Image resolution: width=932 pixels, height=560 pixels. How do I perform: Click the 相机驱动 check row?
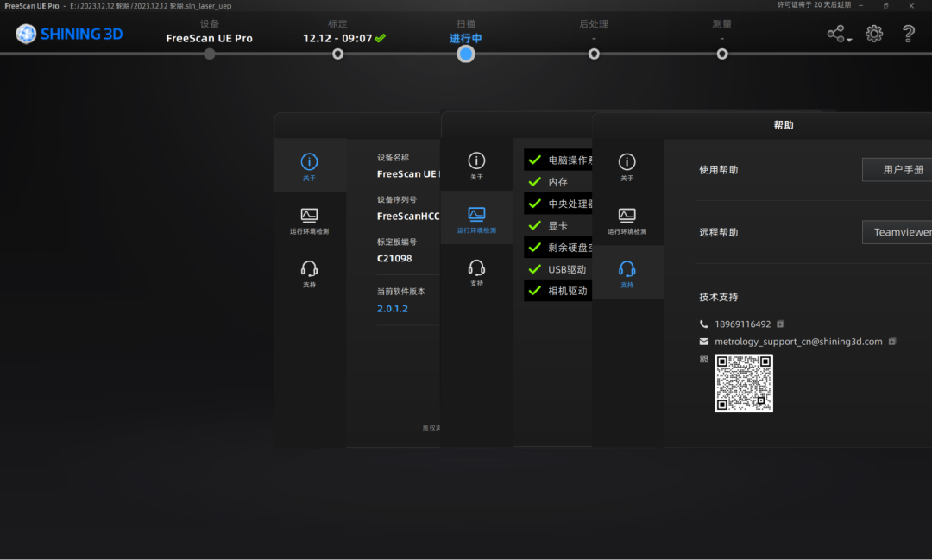click(x=557, y=291)
